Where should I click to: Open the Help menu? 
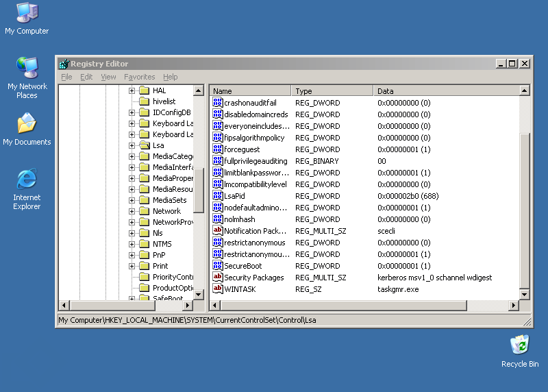pos(170,77)
